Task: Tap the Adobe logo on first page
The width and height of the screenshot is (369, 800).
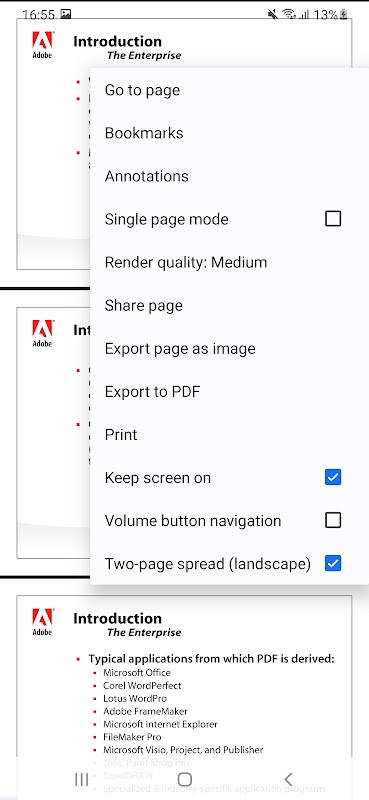Action: tap(42, 45)
